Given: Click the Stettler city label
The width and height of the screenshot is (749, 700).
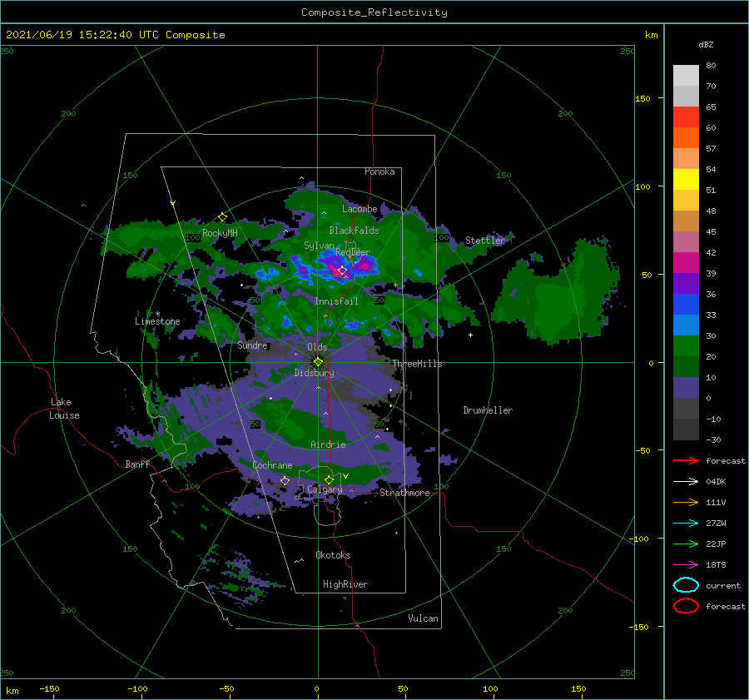Looking at the screenshot, I should (x=485, y=241).
